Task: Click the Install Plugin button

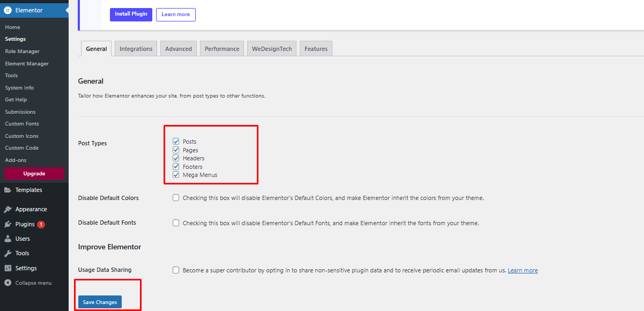Action: point(131,14)
